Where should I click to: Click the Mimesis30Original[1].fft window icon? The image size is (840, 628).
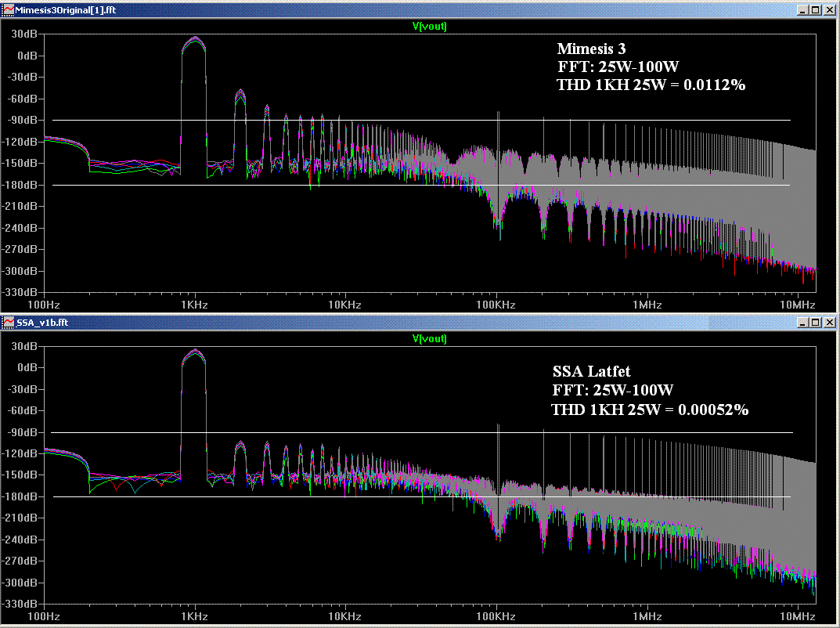[x=8, y=10]
